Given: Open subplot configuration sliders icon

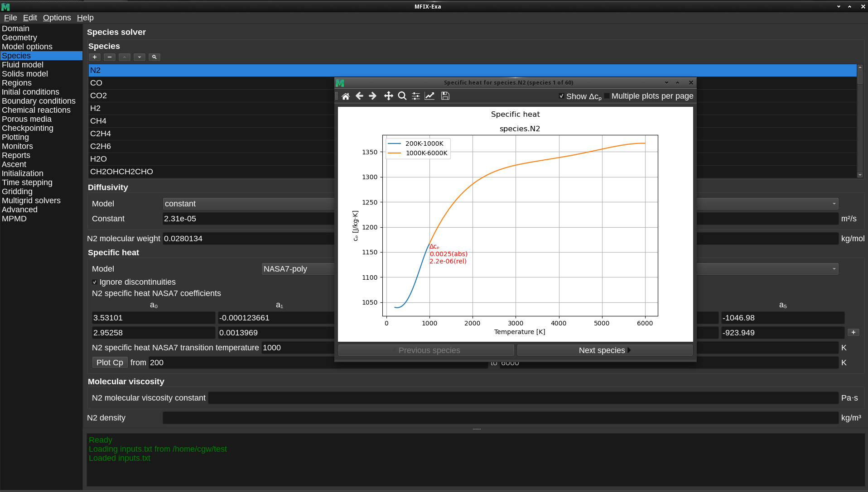Looking at the screenshot, I should pos(415,96).
